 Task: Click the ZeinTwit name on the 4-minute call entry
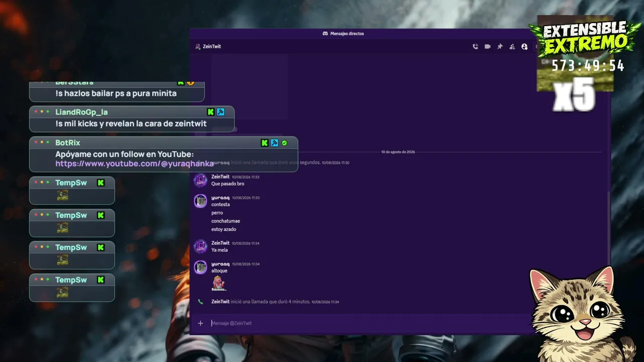click(220, 302)
